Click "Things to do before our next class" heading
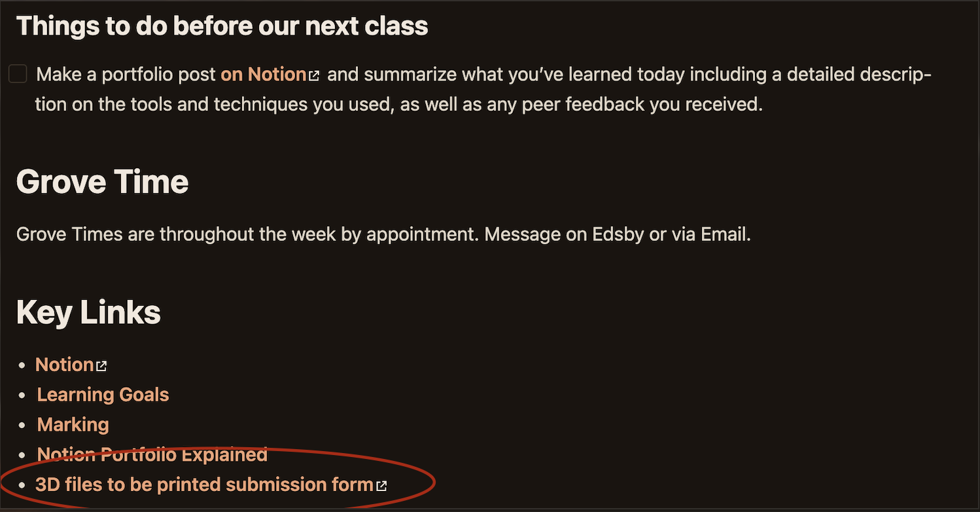980x512 pixels. (x=222, y=26)
